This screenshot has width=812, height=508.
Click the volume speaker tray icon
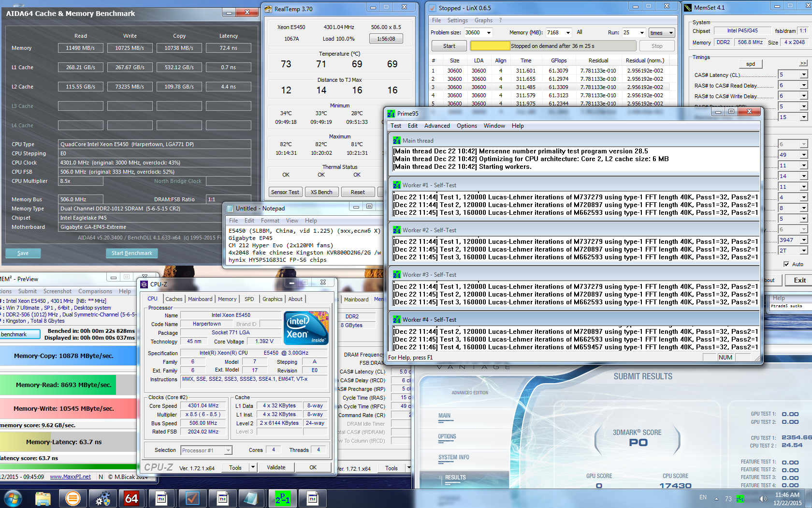tap(763, 498)
